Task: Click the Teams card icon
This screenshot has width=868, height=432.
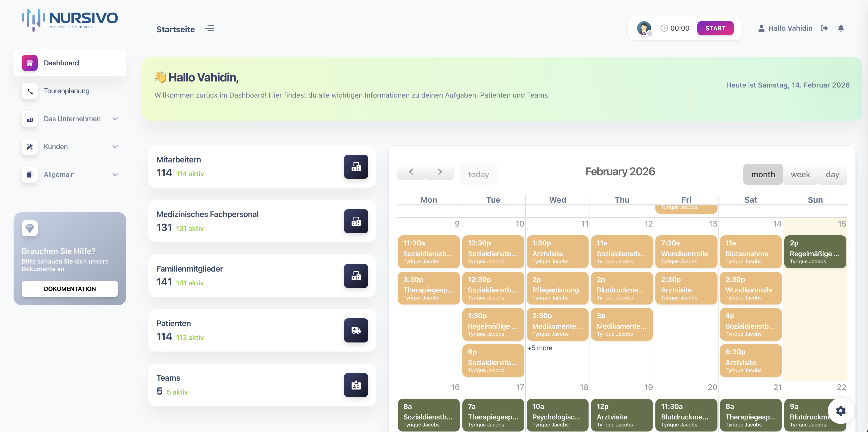Action: point(356,385)
